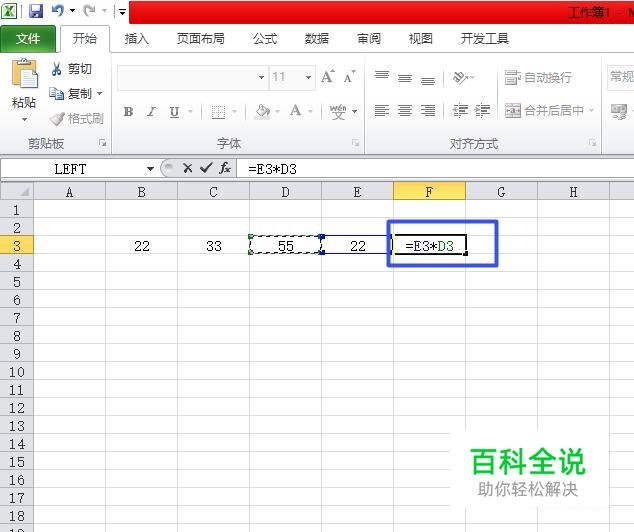Open the Name Box dropdown arrow

pos(150,169)
